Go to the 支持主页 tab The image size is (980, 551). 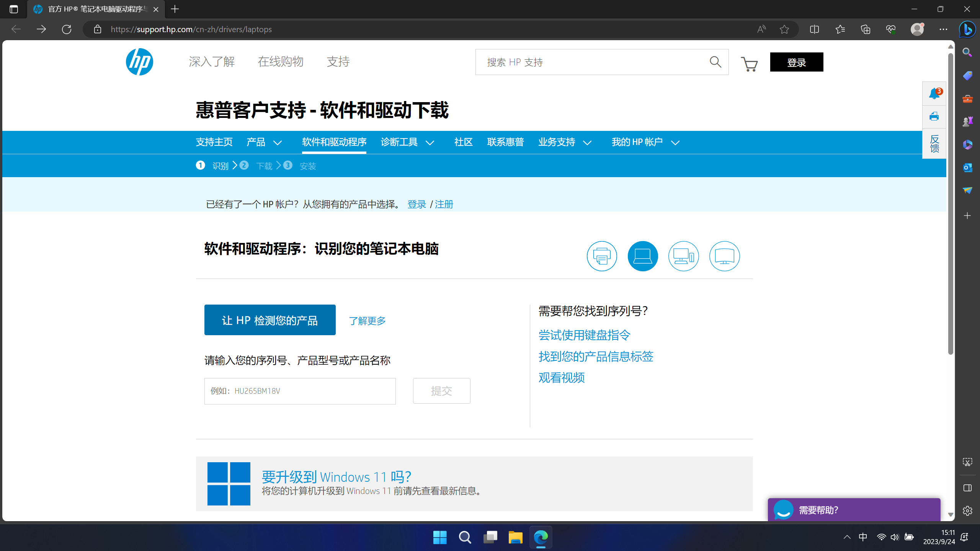[x=214, y=142]
